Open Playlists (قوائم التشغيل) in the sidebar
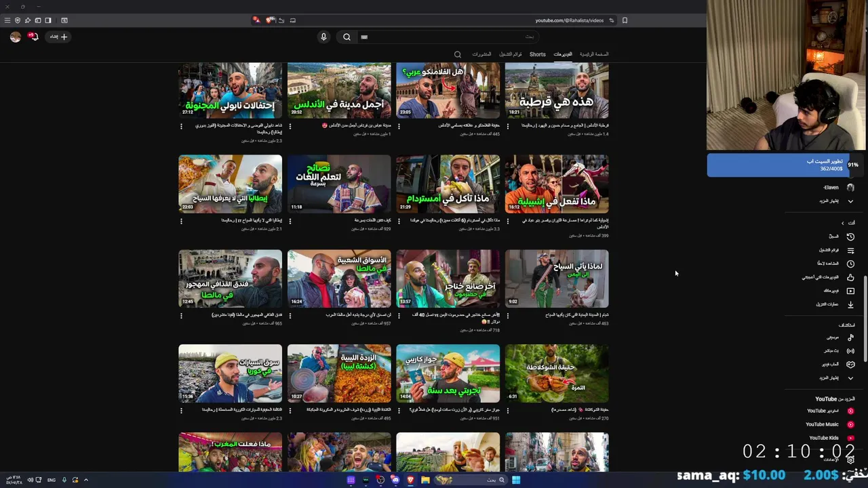The width and height of the screenshot is (868, 488). tap(835, 250)
